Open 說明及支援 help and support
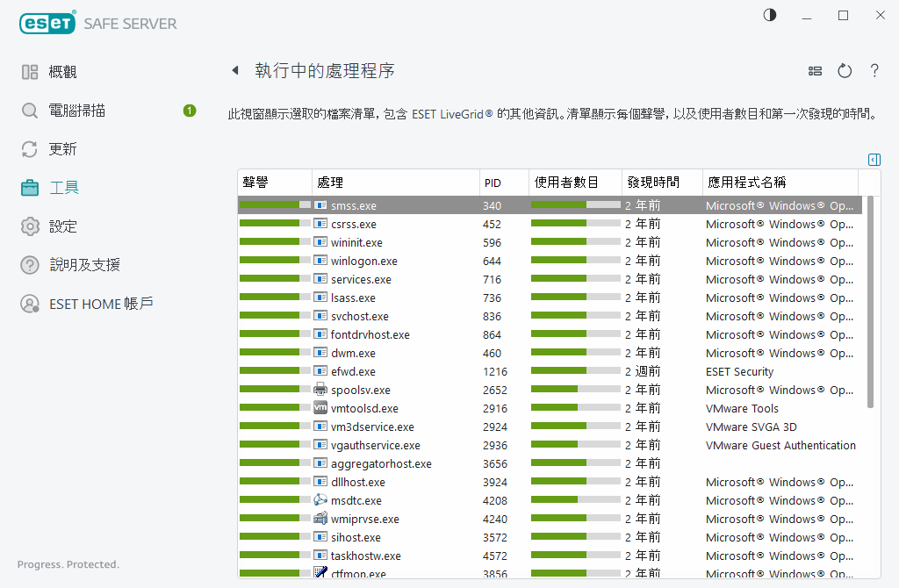Screen dimensions: 899x588 click(84, 265)
